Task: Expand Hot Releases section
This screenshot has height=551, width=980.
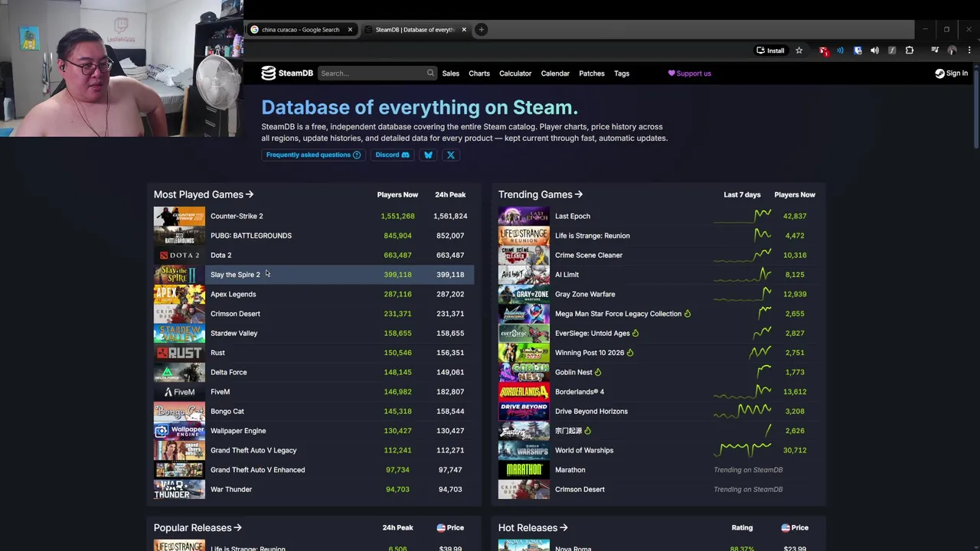Action: tap(533, 528)
